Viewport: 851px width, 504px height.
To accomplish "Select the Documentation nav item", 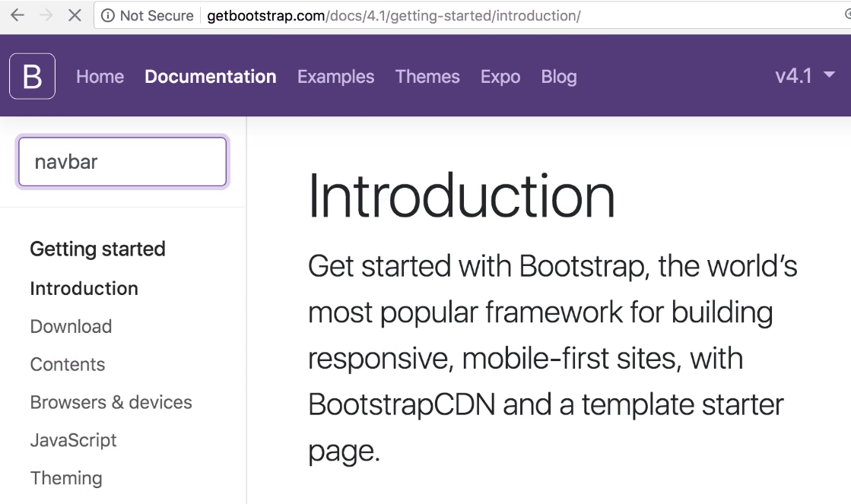I will pos(211,77).
